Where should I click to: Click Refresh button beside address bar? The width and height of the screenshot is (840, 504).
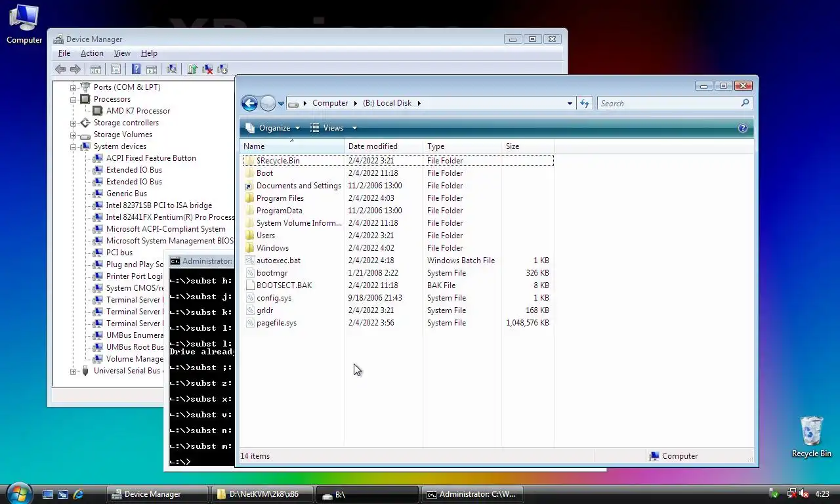(584, 103)
